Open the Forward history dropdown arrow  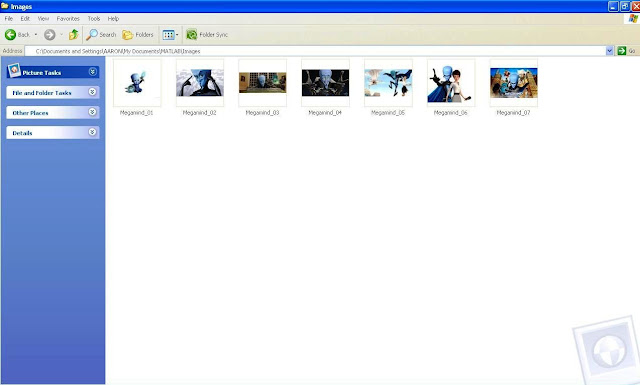click(x=61, y=35)
